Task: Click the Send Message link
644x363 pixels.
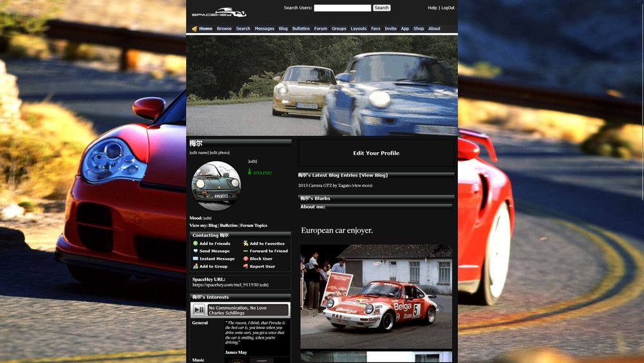Action: click(214, 251)
